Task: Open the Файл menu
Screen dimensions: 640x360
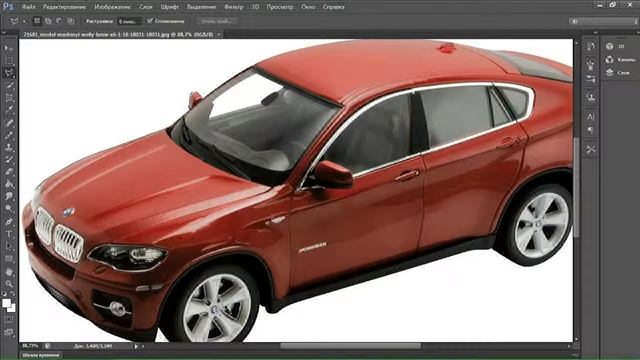Action: tap(28, 7)
